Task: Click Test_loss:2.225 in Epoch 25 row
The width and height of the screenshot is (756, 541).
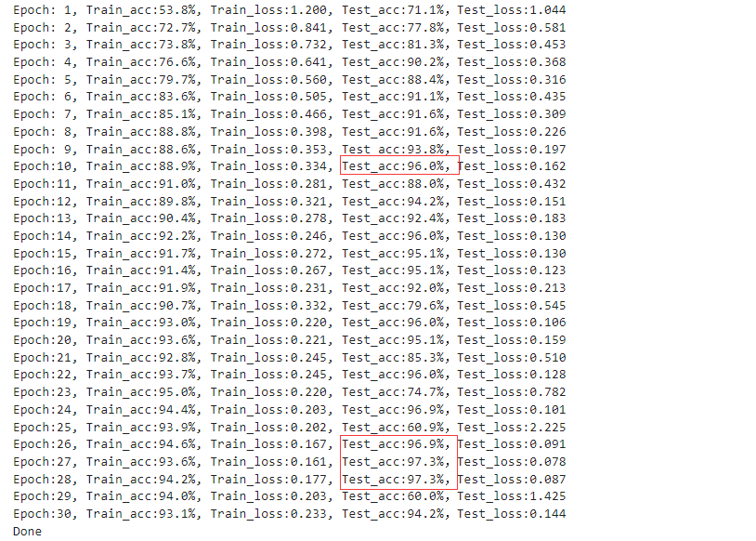Action: click(x=512, y=427)
